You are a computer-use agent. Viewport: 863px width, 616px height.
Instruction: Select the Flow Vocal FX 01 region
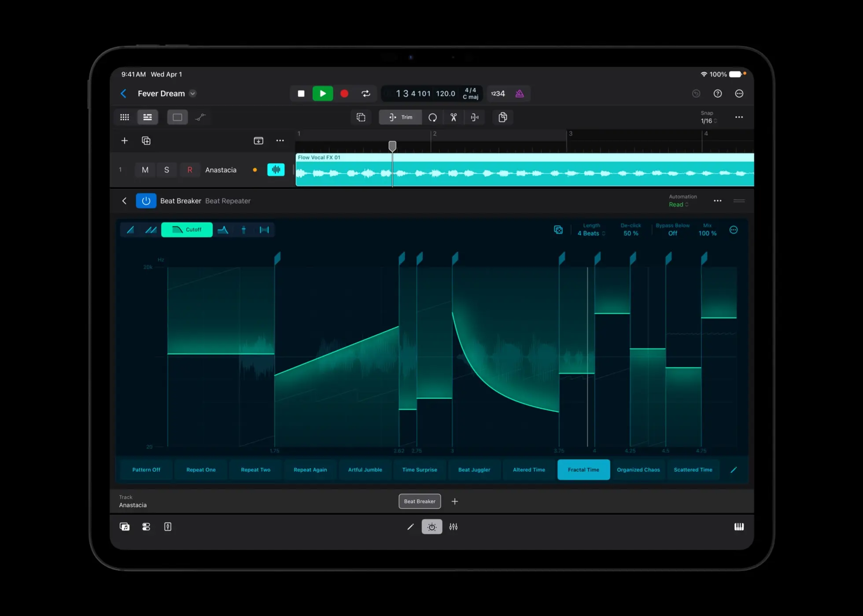[525, 170]
